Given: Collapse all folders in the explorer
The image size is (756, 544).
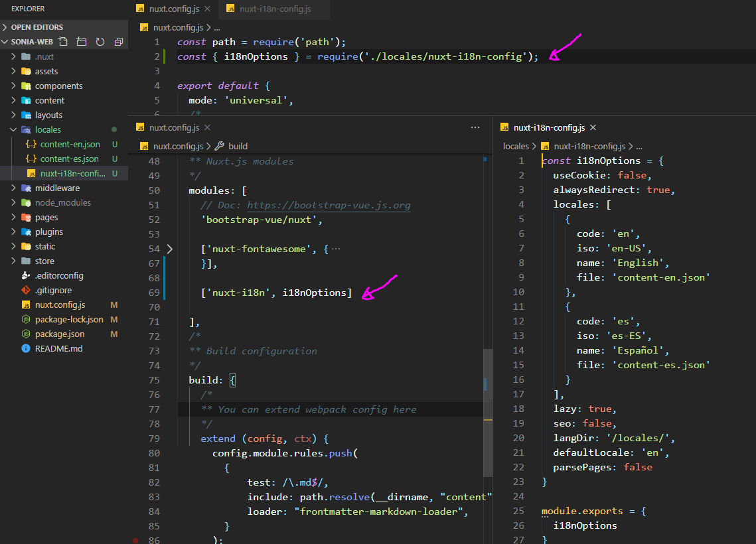Looking at the screenshot, I should point(119,41).
